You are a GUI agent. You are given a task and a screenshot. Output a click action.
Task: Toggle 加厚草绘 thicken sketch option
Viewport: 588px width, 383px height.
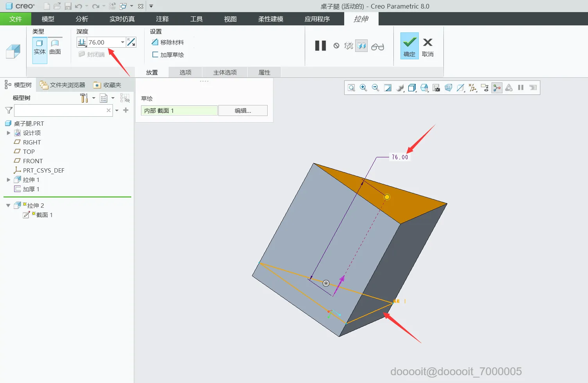pyautogui.click(x=168, y=55)
